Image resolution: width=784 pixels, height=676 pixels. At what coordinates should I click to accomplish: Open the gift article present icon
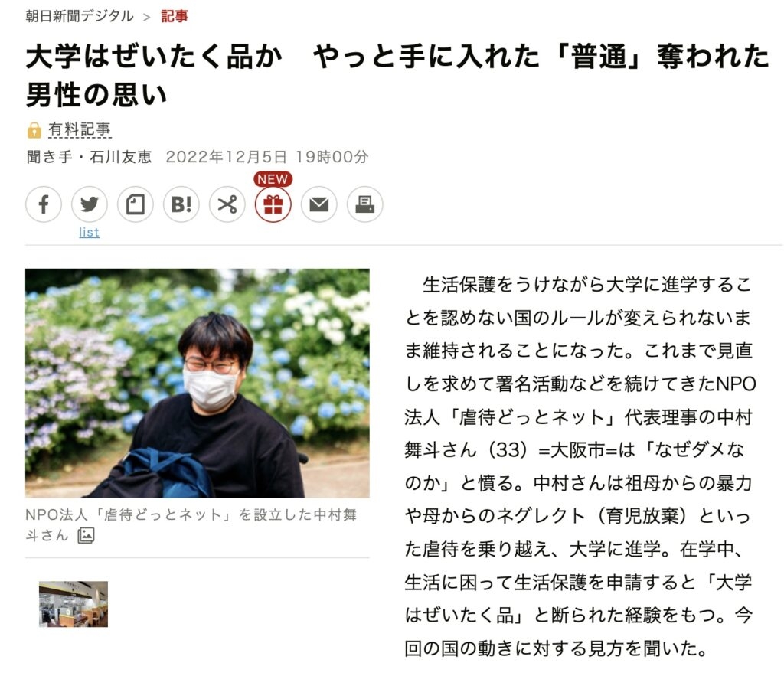(273, 204)
